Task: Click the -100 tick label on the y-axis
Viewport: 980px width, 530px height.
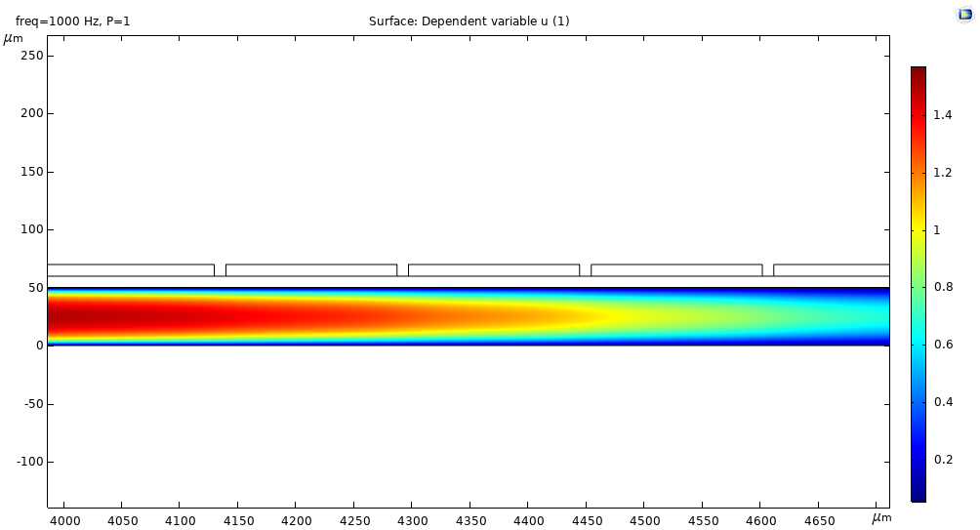Action: [29, 462]
